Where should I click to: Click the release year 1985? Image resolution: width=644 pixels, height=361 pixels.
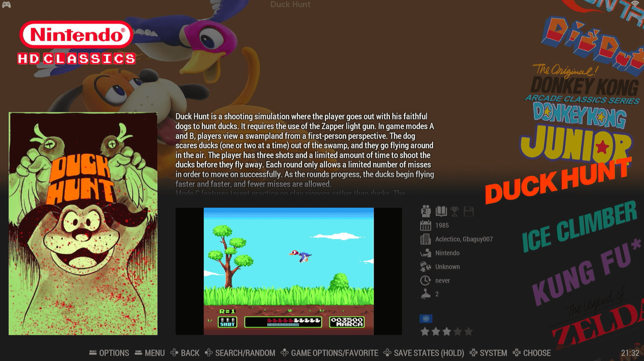[x=442, y=225]
